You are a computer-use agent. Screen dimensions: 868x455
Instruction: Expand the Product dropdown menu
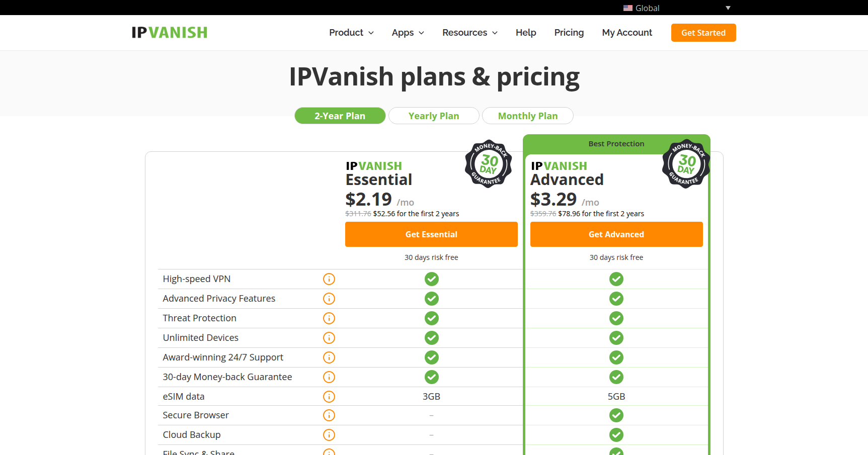click(351, 33)
